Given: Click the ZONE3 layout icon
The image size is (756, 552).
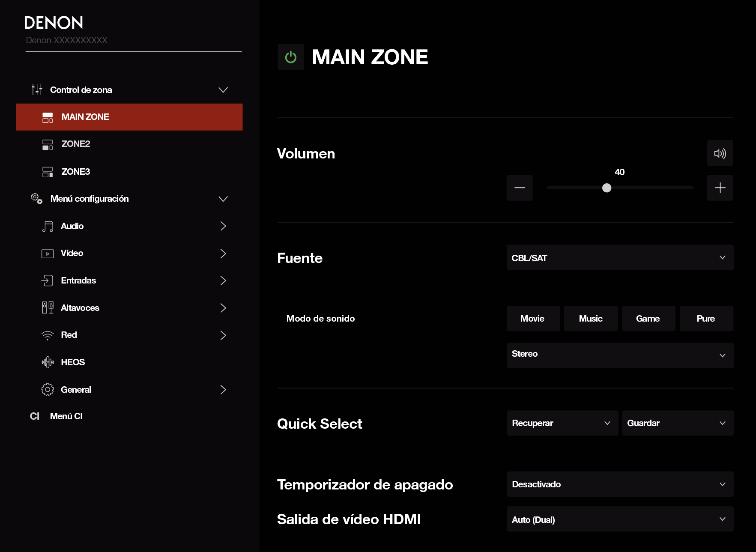Looking at the screenshot, I should point(48,172).
